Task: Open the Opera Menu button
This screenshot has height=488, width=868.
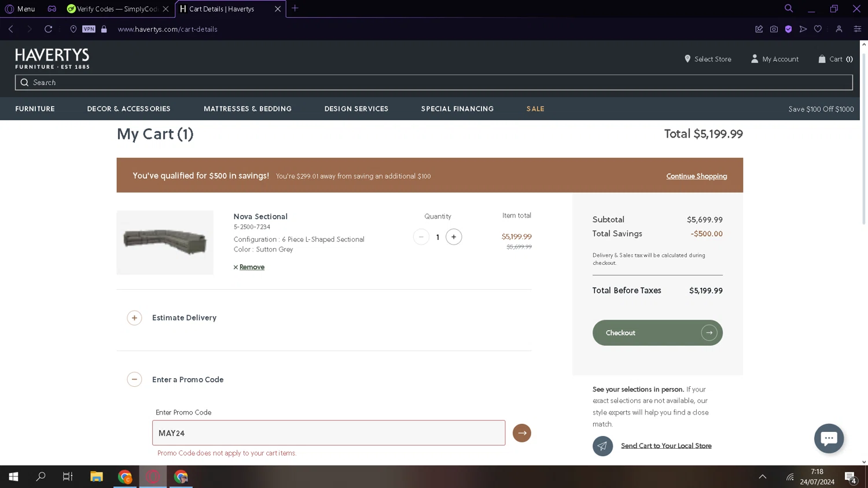Action: pyautogui.click(x=20, y=9)
